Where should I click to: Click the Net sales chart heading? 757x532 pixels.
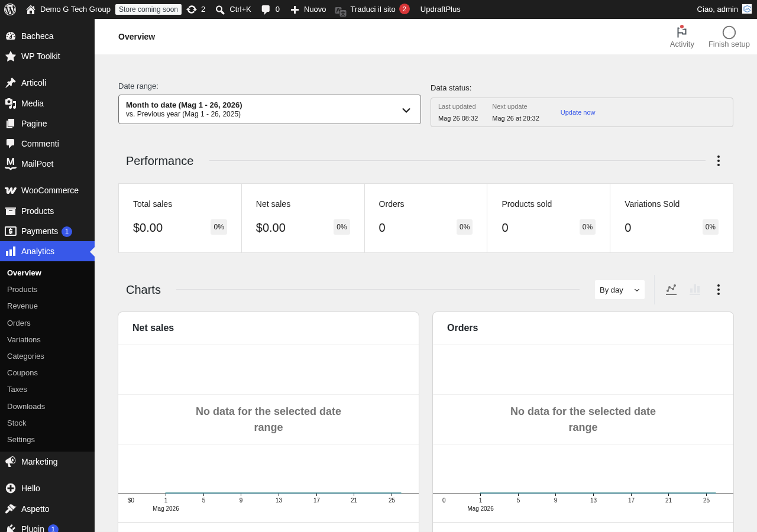click(153, 327)
